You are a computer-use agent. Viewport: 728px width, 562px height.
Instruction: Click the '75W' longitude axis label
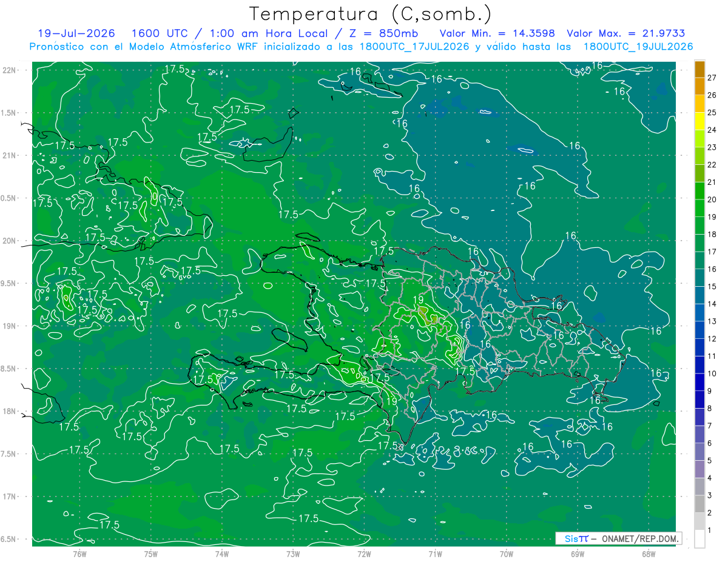[151, 554]
